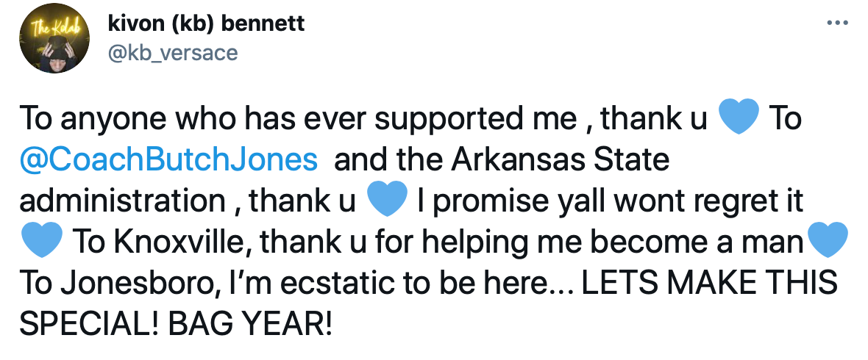Screen dimensions: 868x360
Task: Click the blue heart before "To Knoxville"
Action: (40, 240)
